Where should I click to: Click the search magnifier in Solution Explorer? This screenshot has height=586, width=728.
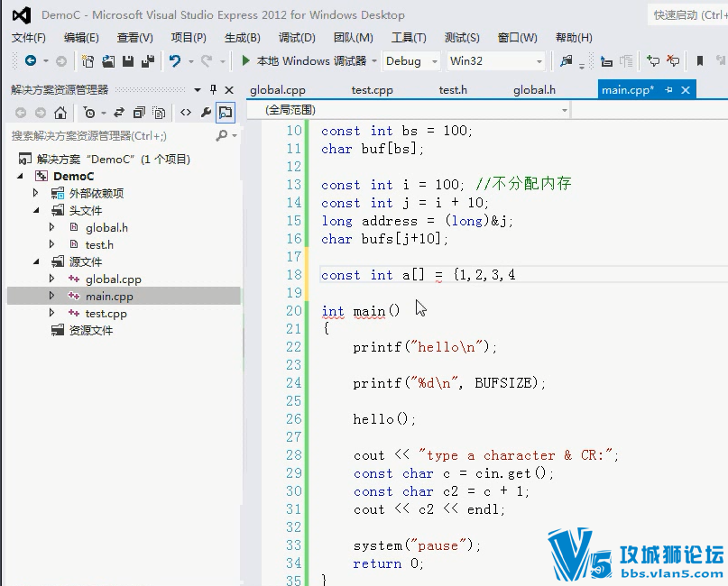coord(222,135)
